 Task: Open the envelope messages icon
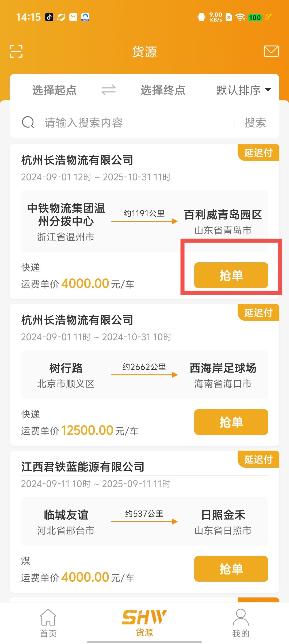pos(271,51)
